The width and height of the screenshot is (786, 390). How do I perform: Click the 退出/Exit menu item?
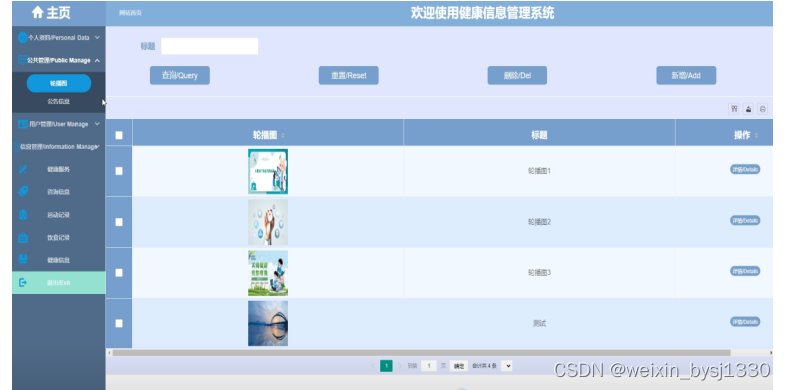click(59, 283)
